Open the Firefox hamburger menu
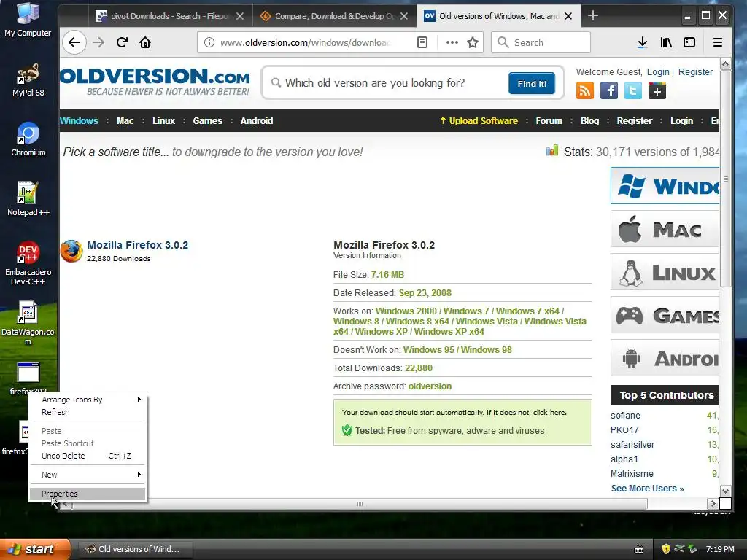This screenshot has width=747, height=560. click(x=718, y=42)
